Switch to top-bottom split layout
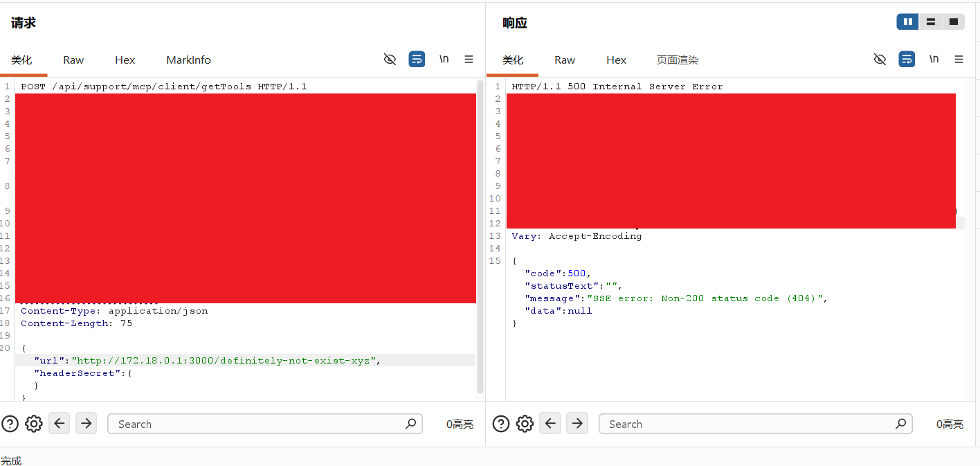Viewport: 980px width, 466px height. point(931,22)
